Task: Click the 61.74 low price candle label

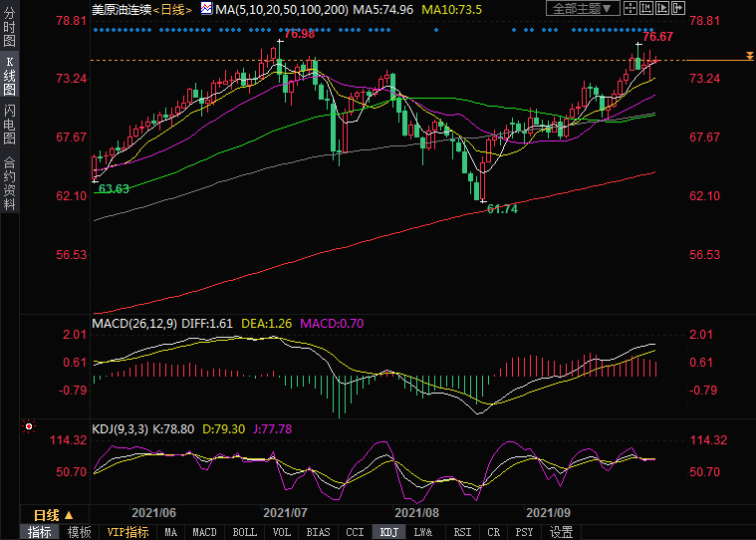Action: (x=502, y=208)
